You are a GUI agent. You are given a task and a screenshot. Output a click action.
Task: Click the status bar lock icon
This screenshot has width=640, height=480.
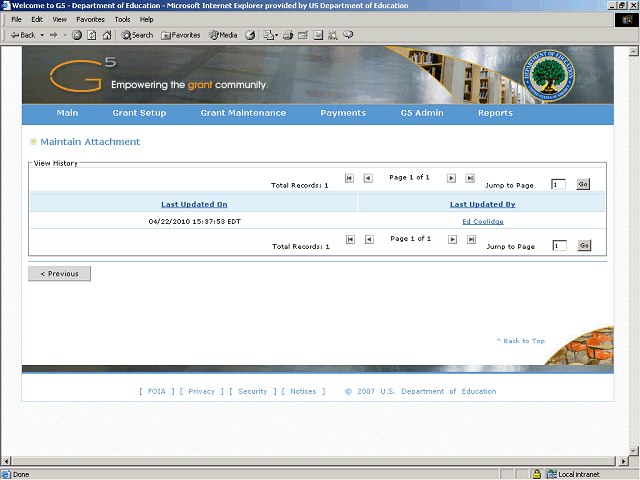click(537, 474)
